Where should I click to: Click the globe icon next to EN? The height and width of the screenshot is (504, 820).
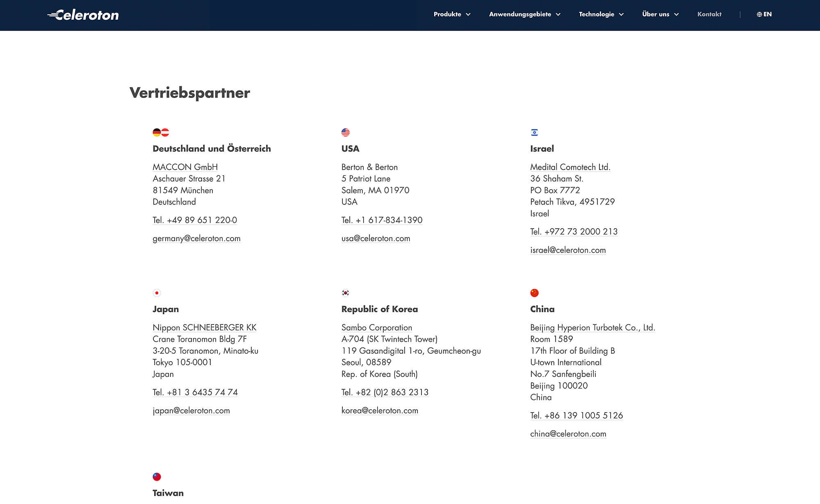(x=760, y=14)
